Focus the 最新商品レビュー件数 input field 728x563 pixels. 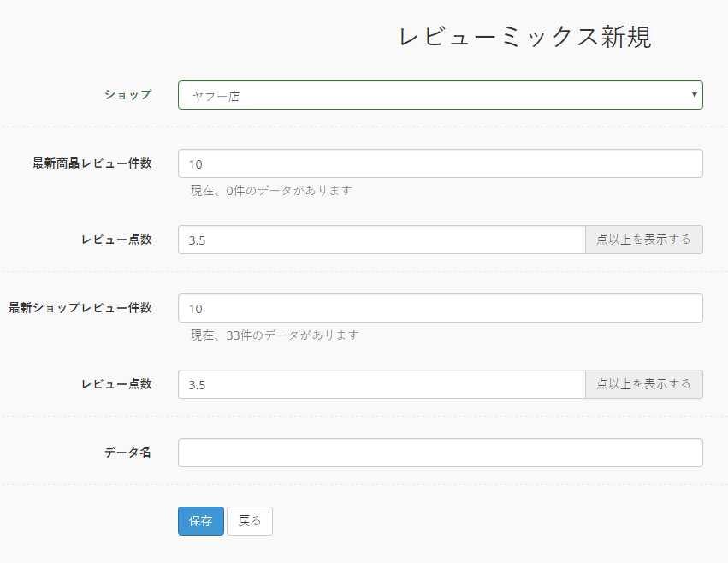tap(441, 163)
